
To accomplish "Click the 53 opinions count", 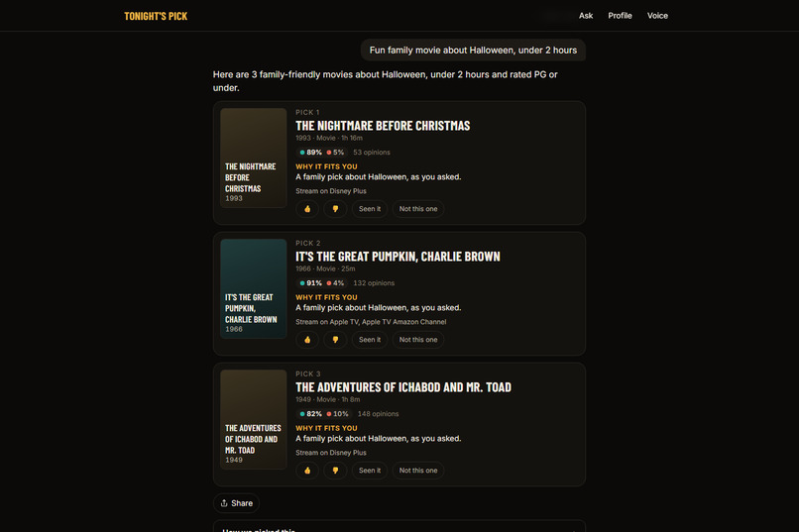I will [372, 153].
